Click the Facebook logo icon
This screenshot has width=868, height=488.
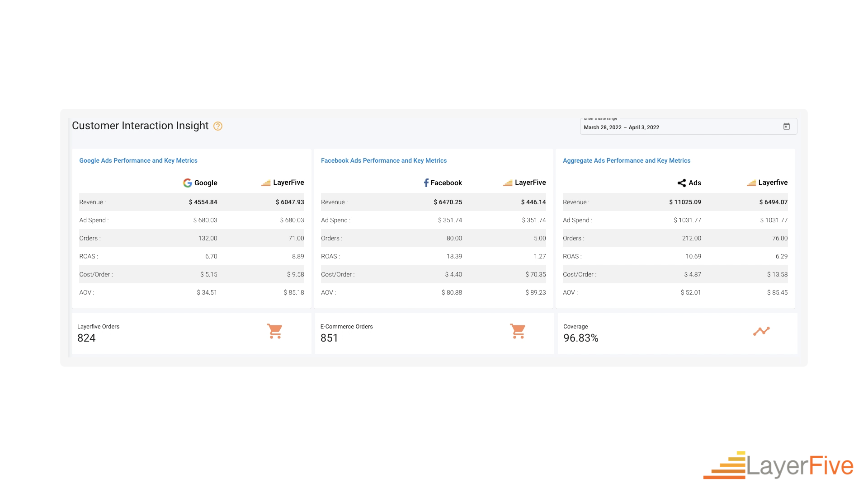426,183
